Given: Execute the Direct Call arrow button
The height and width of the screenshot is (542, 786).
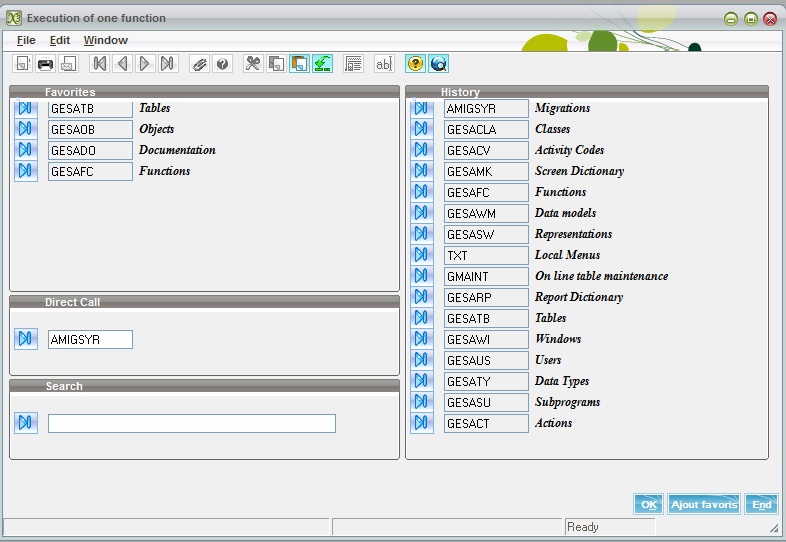Looking at the screenshot, I should (x=26, y=339).
